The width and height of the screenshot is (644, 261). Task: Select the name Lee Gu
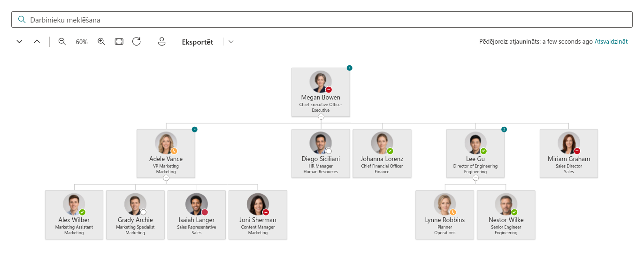click(475, 159)
